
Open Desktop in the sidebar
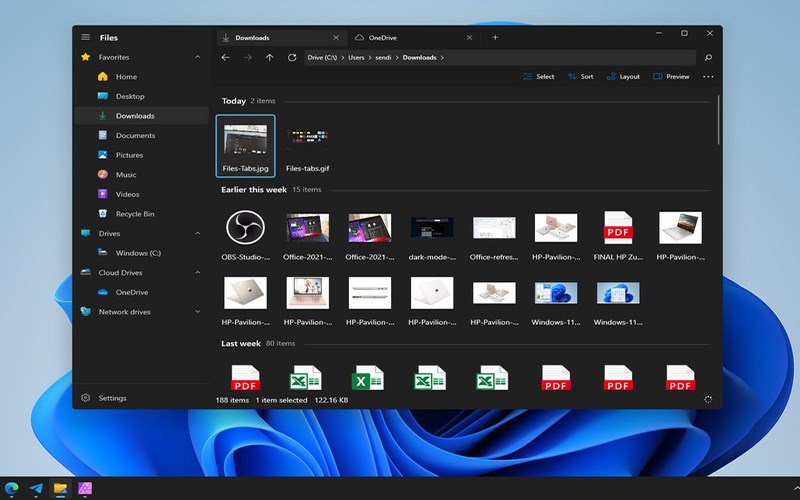point(141,96)
